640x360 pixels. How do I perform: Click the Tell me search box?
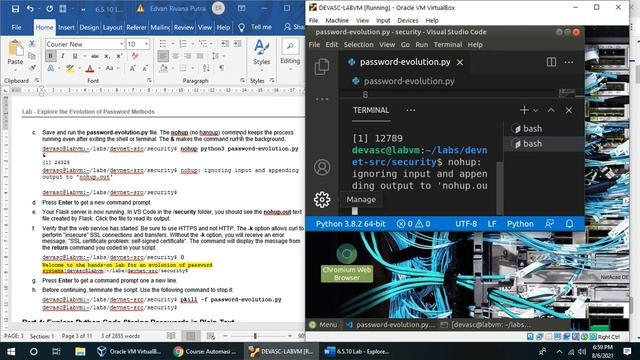(x=261, y=27)
